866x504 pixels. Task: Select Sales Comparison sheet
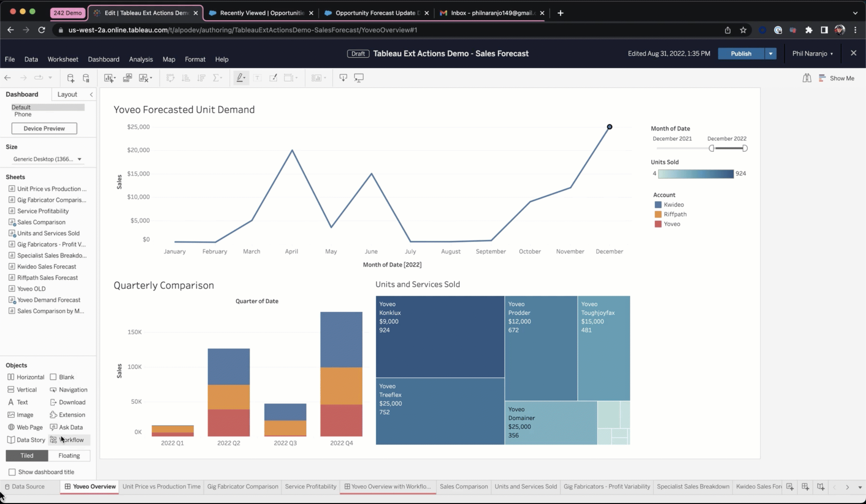41,222
